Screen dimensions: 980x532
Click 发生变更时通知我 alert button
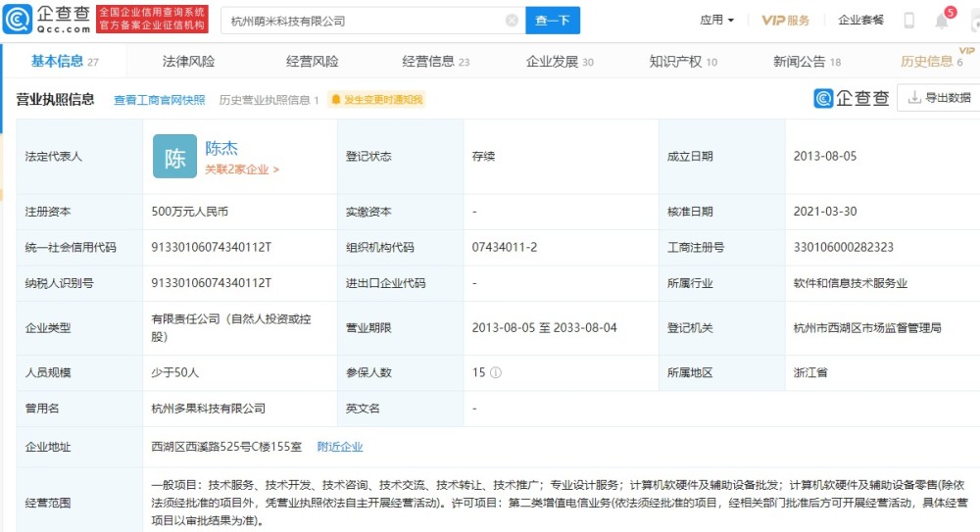377,99
